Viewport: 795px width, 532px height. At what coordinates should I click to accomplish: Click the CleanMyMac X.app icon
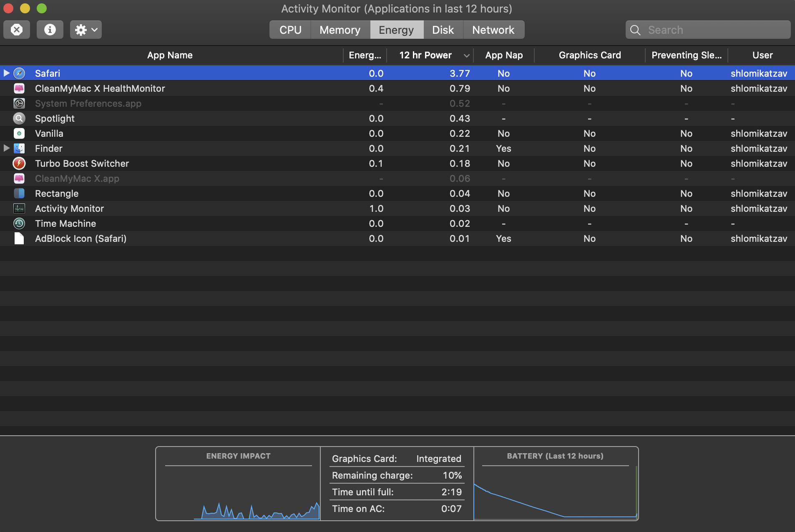click(x=19, y=178)
